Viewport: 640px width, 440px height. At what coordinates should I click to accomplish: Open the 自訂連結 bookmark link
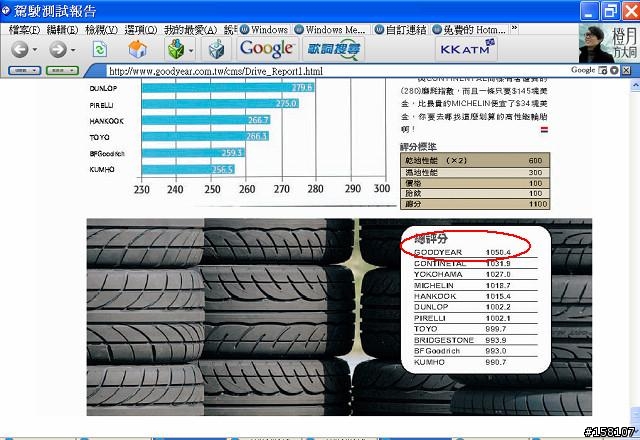point(400,29)
